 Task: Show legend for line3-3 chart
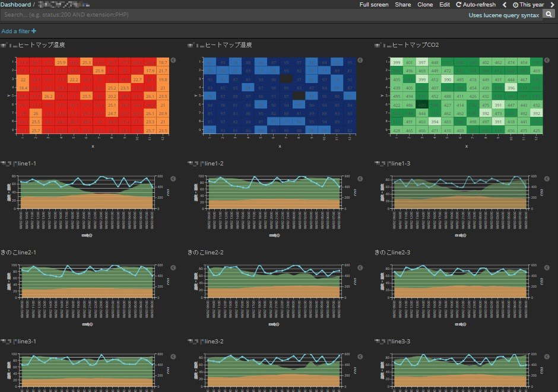click(547, 356)
